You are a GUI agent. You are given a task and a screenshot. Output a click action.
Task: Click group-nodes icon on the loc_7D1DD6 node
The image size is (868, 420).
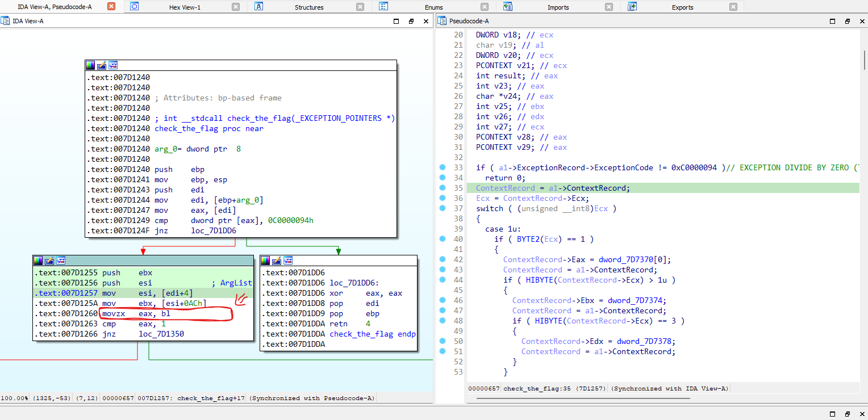[288, 261]
